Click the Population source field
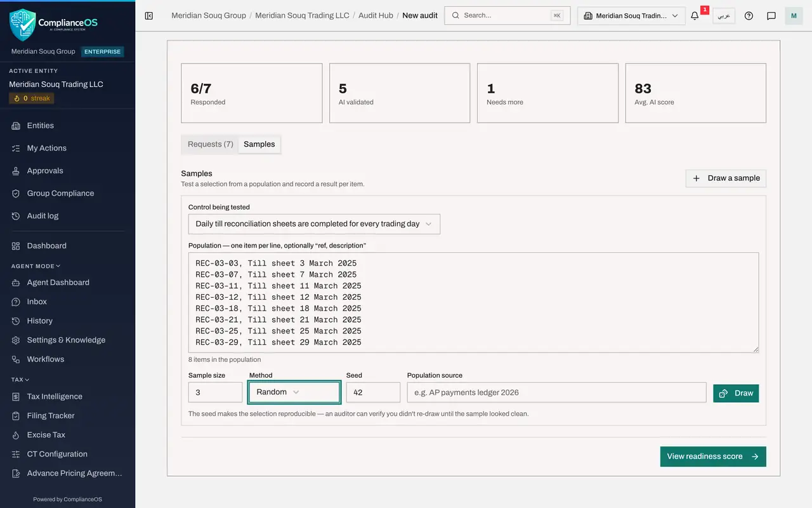 556,392
